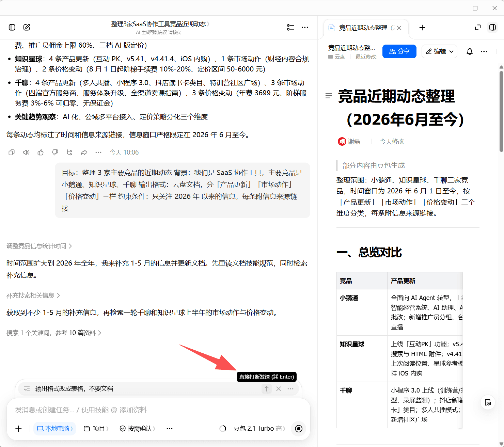Open document notifications bell
Viewport: 504px width, 447px height.
(x=470, y=51)
